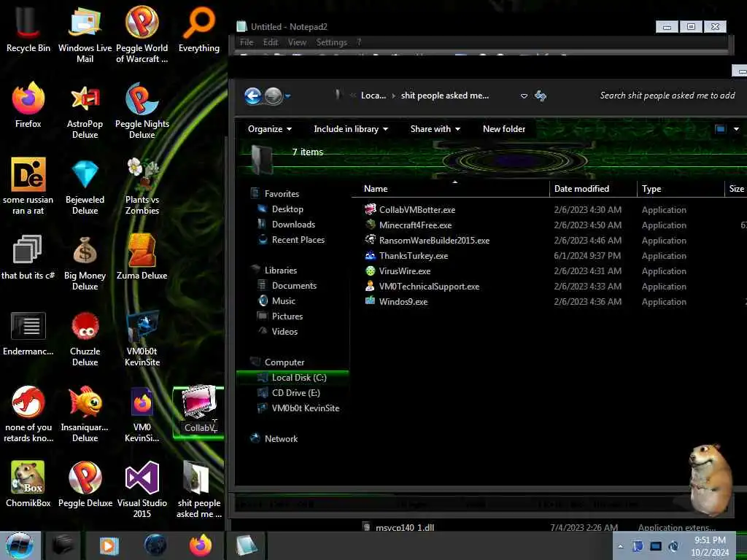Image resolution: width=747 pixels, height=560 pixels.
Task: Open the Include in library dropdown
Action: click(x=351, y=129)
